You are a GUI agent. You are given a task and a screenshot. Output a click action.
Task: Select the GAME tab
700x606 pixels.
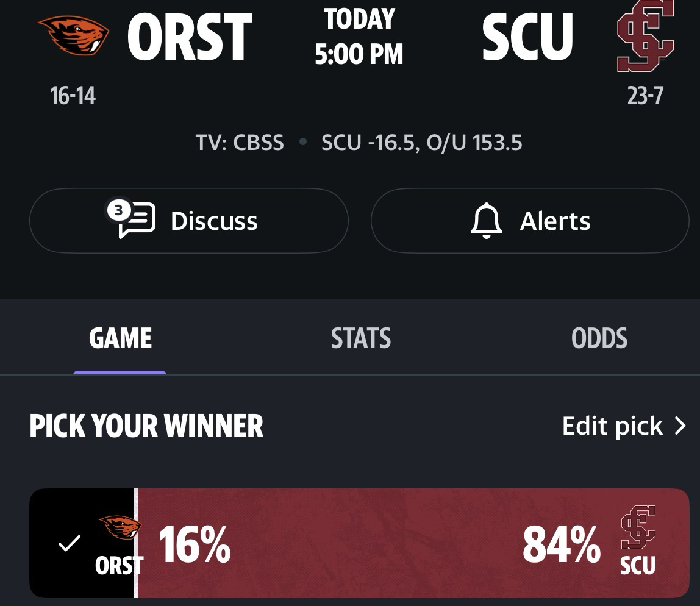pos(120,338)
